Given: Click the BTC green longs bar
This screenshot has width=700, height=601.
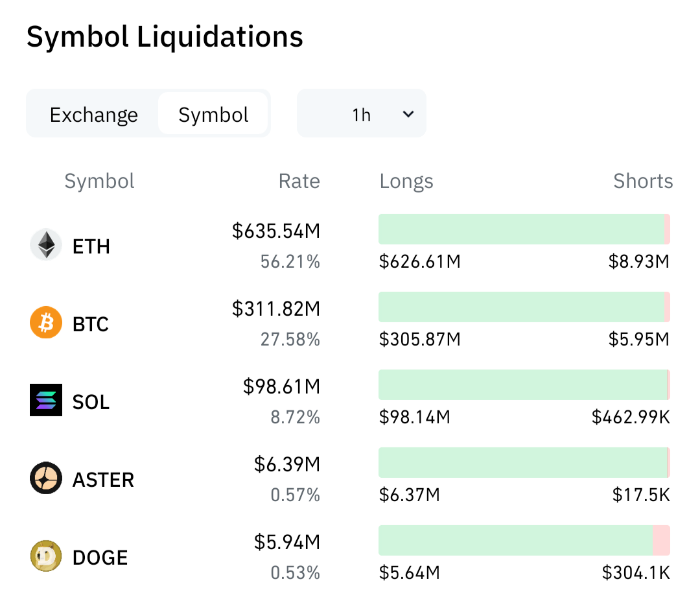Looking at the screenshot, I should point(521,307).
